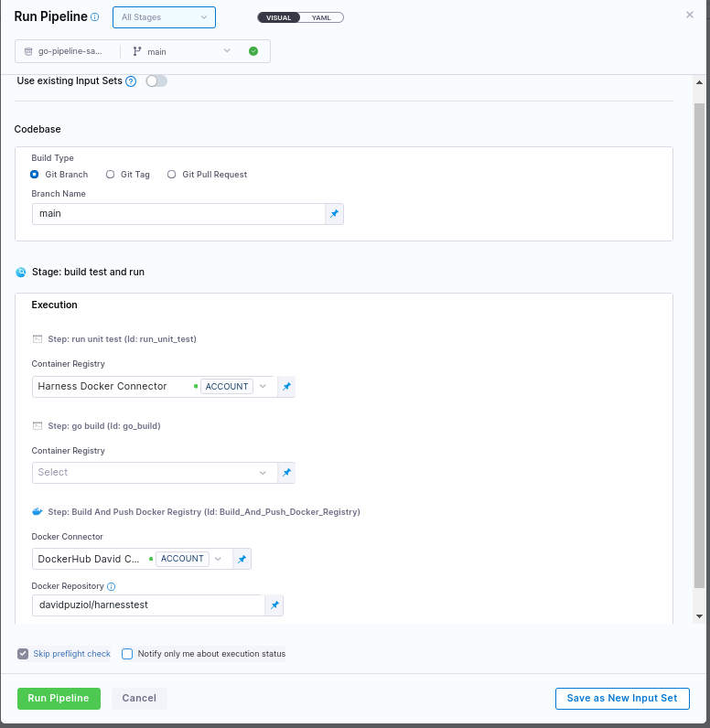710x728 pixels.
Task: Open the All Stages dropdown
Action: 165,17
